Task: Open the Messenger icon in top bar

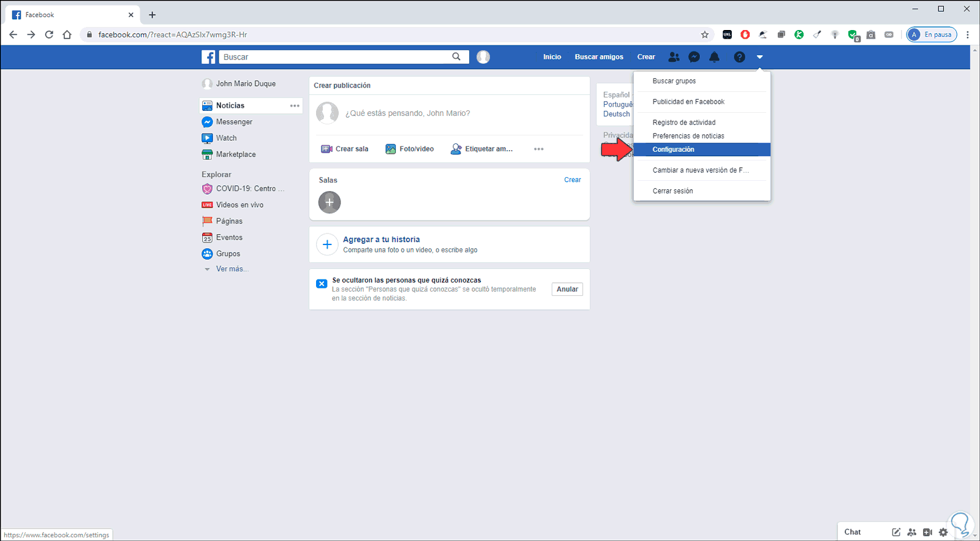Action: coord(694,57)
